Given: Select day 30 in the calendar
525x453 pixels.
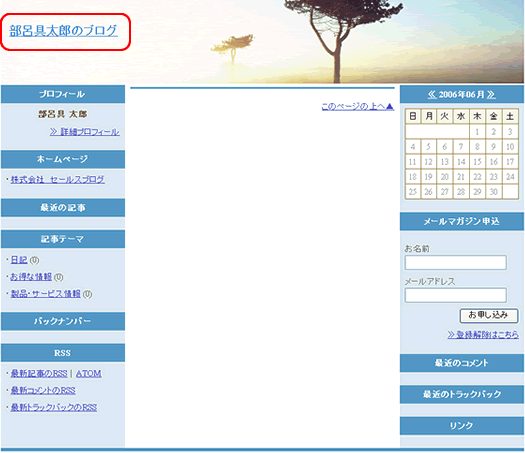Looking at the screenshot, I should (x=494, y=192).
